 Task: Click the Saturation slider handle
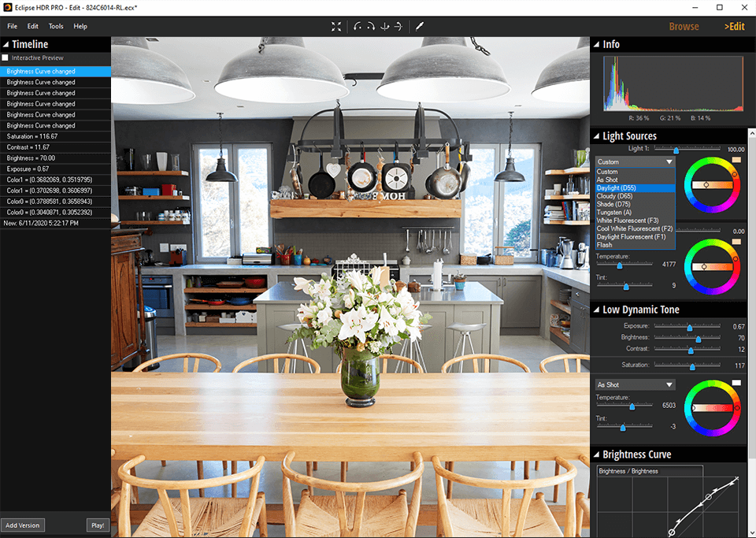pos(692,366)
